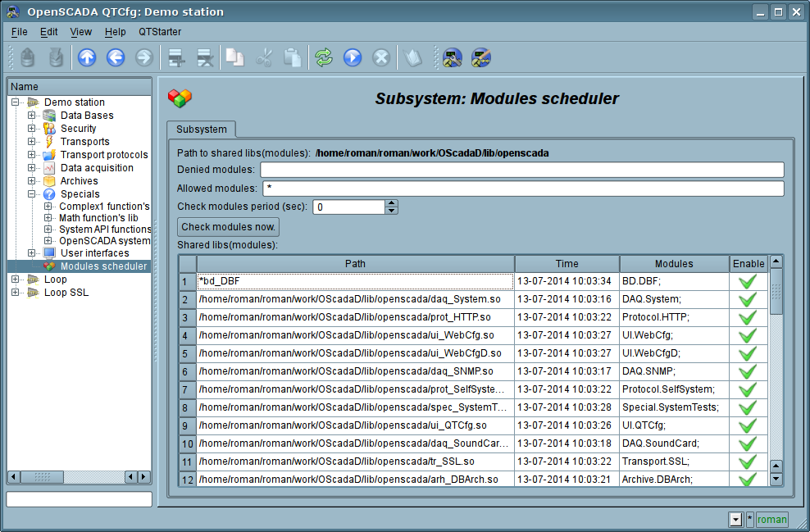The image size is (810, 532).
Task: Click the Paste item clipboard icon
Action: click(x=293, y=57)
